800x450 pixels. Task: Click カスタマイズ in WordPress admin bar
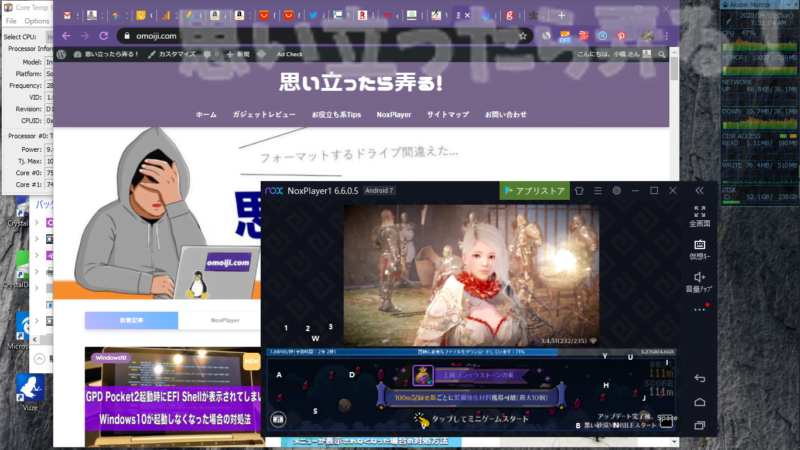click(172, 54)
